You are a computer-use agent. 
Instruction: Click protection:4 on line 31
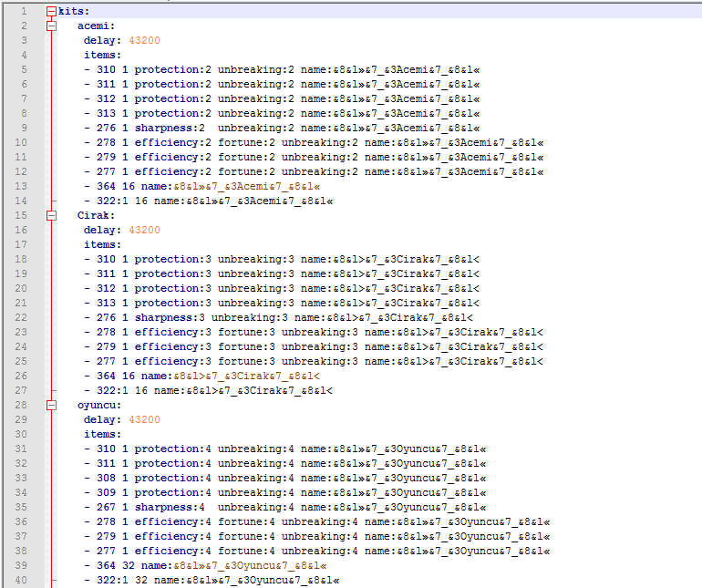173,449
